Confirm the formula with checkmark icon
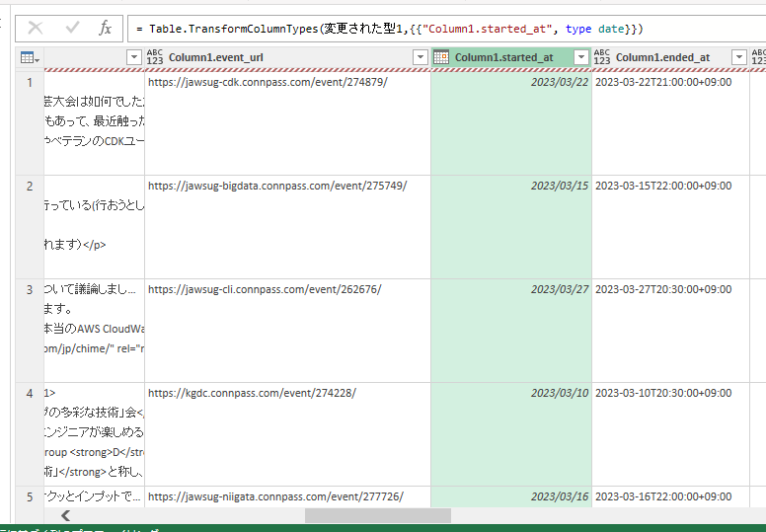 tap(72, 28)
